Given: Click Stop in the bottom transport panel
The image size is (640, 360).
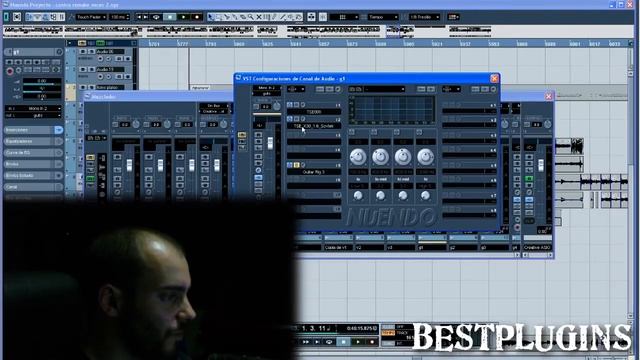Looking at the screenshot, I should coord(344,342).
